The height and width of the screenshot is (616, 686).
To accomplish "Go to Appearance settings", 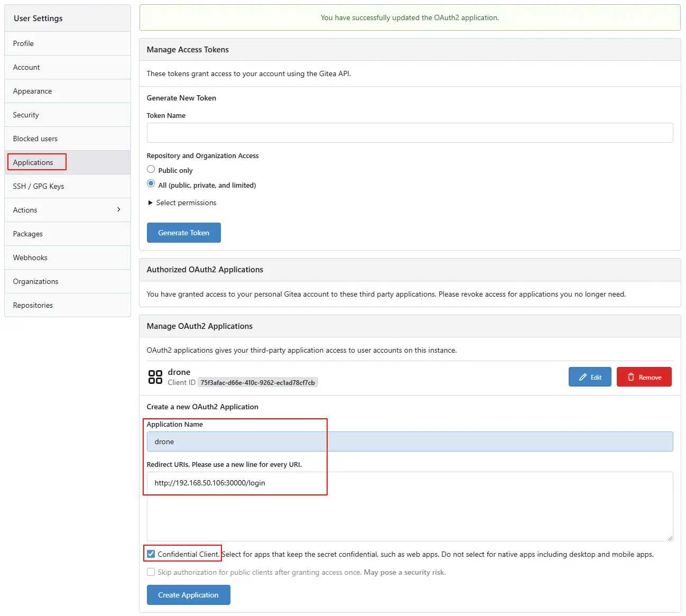I will click(68, 91).
